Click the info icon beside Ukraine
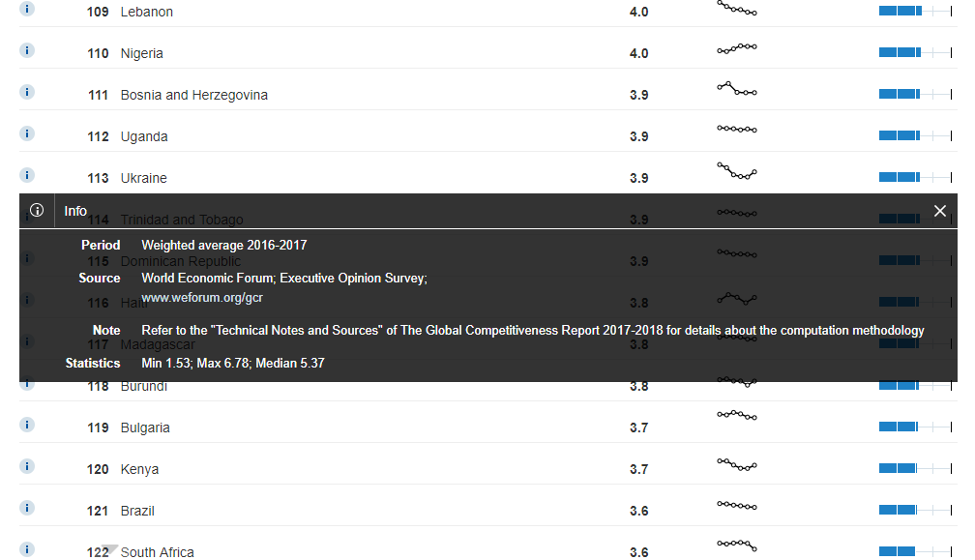The image size is (975, 560). (x=27, y=175)
